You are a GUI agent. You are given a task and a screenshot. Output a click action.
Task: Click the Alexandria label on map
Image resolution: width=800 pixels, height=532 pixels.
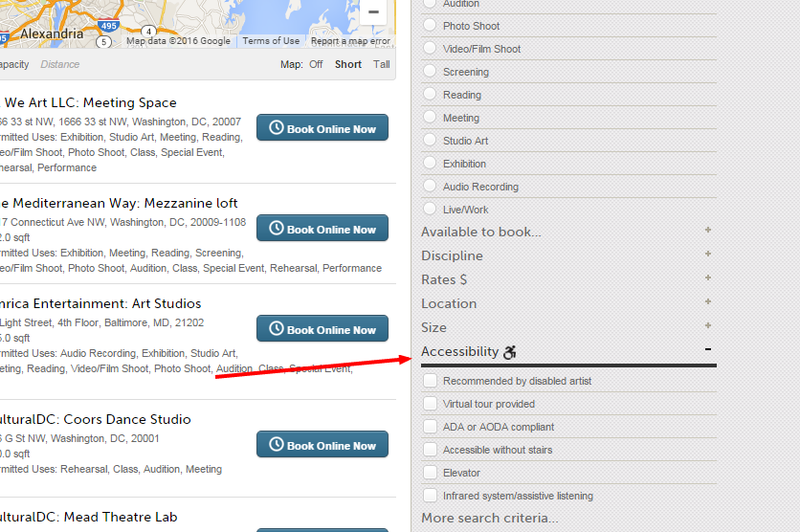click(52, 33)
